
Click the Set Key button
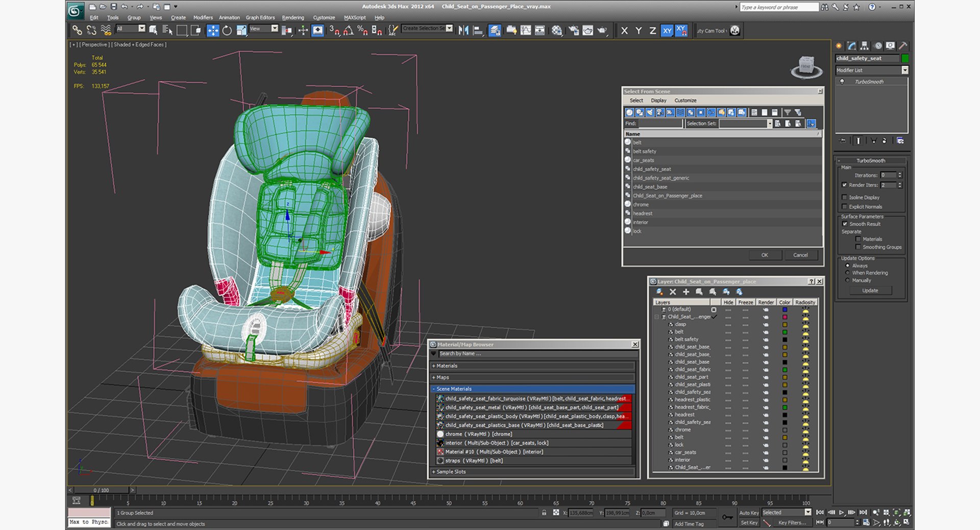749,523
